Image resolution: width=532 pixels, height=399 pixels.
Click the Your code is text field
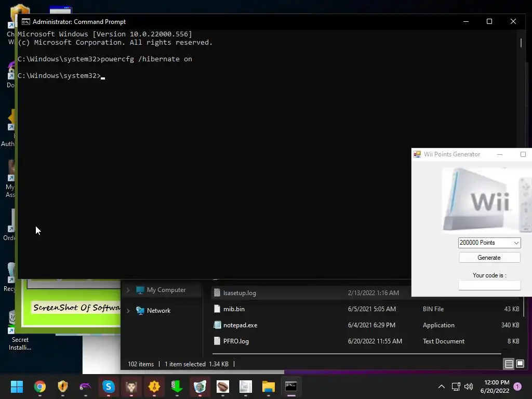(x=489, y=285)
